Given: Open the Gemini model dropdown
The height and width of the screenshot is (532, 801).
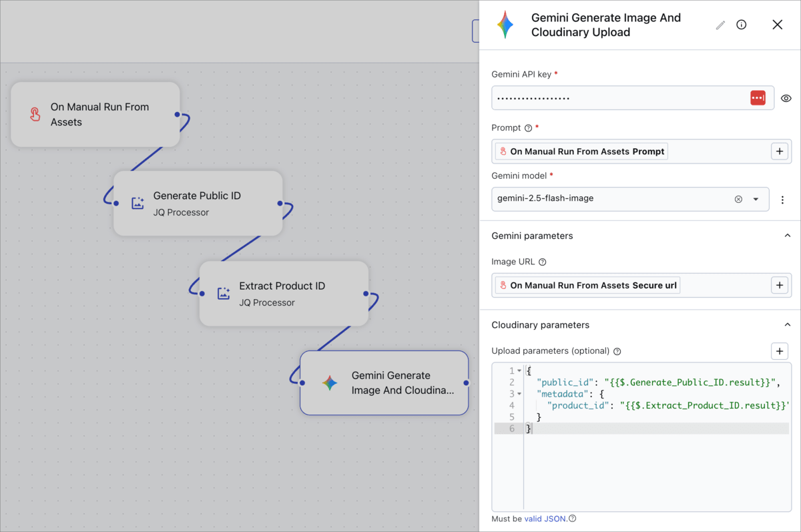Looking at the screenshot, I should (756, 199).
